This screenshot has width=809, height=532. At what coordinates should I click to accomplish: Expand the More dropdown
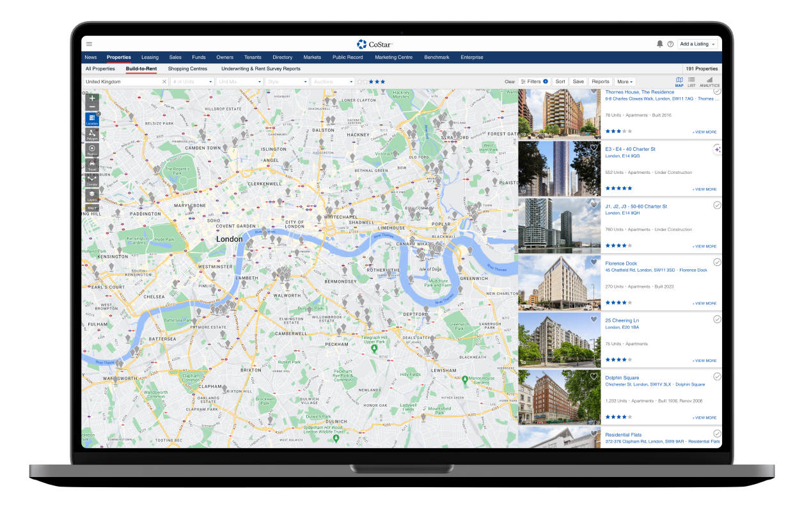coord(625,82)
